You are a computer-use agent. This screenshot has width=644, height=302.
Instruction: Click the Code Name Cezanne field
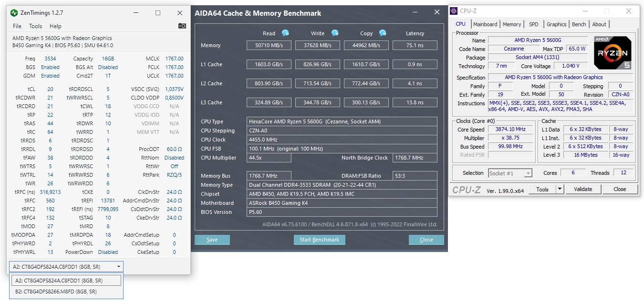514,49
